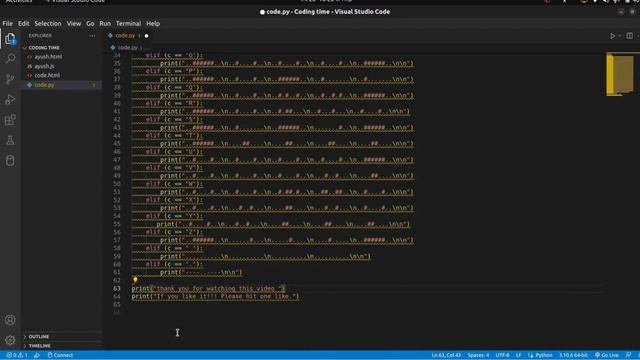640x360 pixels.
Task: Open Explorer's more actions ellipsis
Action: pos(92,36)
